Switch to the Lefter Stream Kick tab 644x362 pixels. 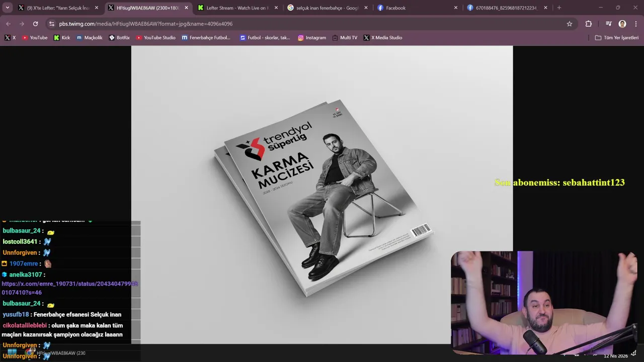tap(238, 8)
